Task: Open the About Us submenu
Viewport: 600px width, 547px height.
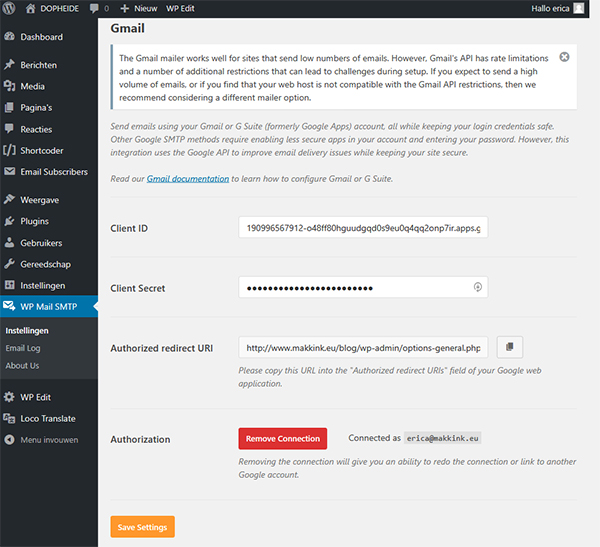Action: pos(22,366)
